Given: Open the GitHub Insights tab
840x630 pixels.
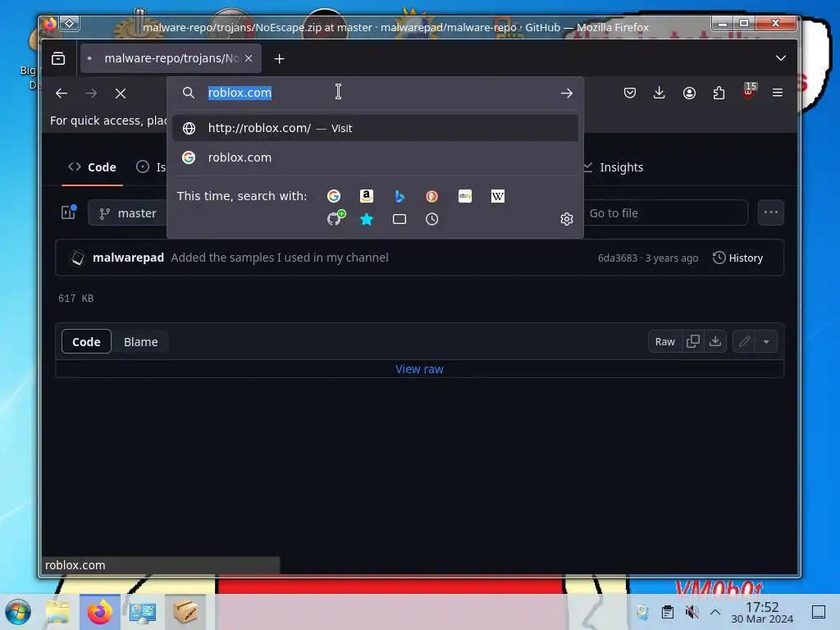Looking at the screenshot, I should click(613, 167).
